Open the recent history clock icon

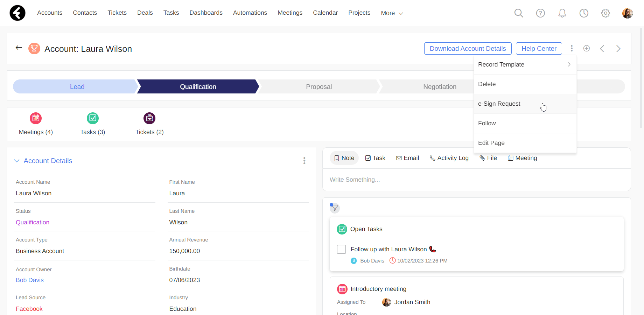pyautogui.click(x=584, y=13)
